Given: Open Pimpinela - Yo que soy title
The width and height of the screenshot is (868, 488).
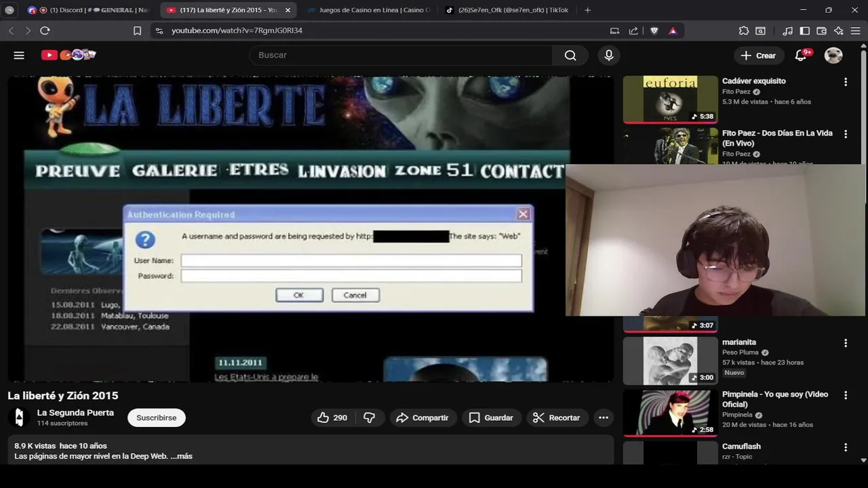Looking at the screenshot, I should [x=775, y=399].
